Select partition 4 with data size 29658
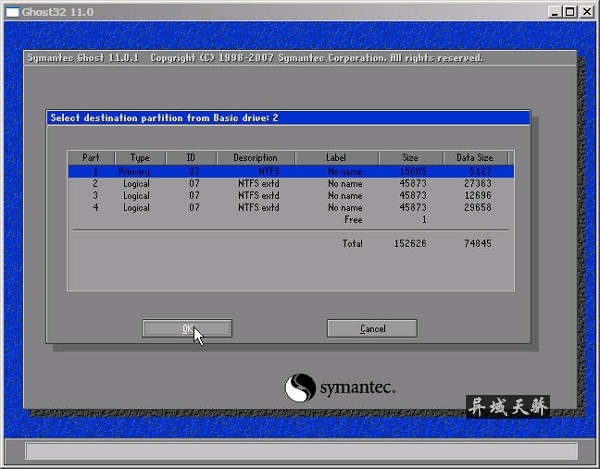This screenshot has width=600, height=469. coord(291,207)
